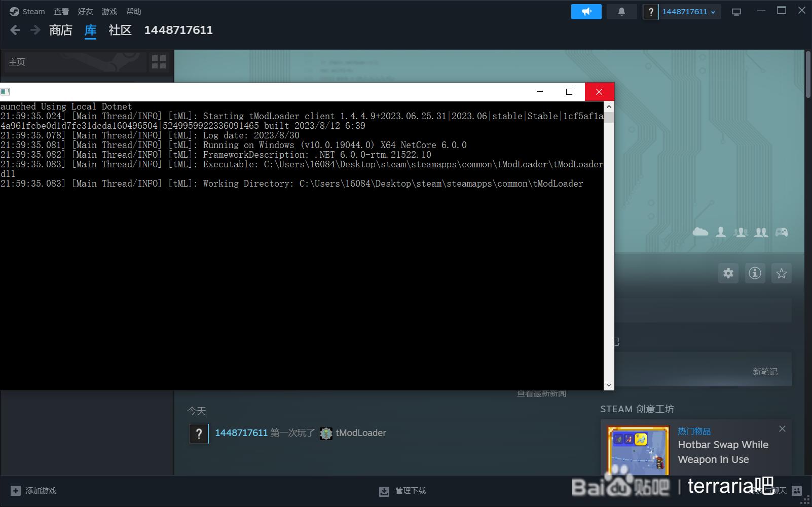Click the console window scrollbar up arrow
812x507 pixels.
(x=609, y=106)
